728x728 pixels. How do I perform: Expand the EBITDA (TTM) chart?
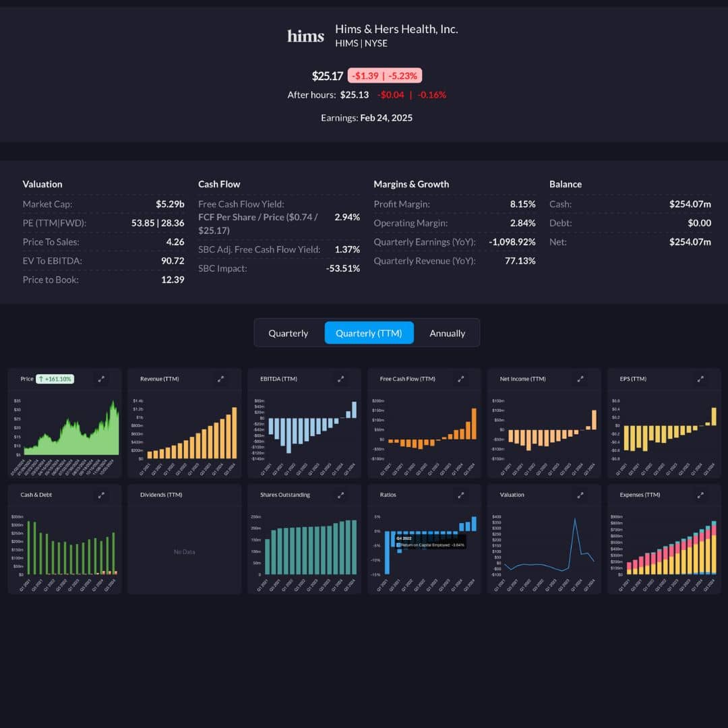[x=341, y=379]
